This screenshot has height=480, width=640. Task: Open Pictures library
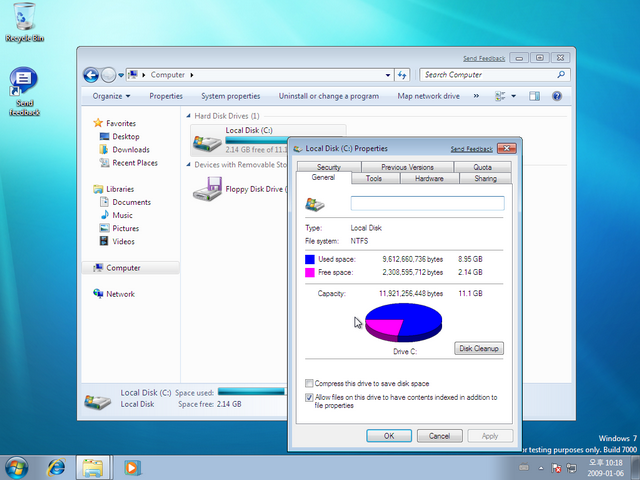tap(119, 228)
